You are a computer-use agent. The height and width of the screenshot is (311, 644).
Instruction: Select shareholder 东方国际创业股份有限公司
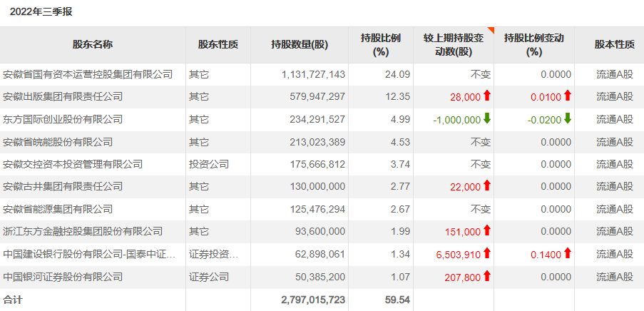[63, 120]
